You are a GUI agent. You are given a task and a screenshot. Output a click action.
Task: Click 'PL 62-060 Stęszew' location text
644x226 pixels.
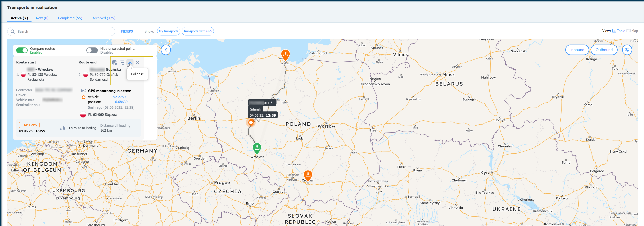tap(103, 115)
